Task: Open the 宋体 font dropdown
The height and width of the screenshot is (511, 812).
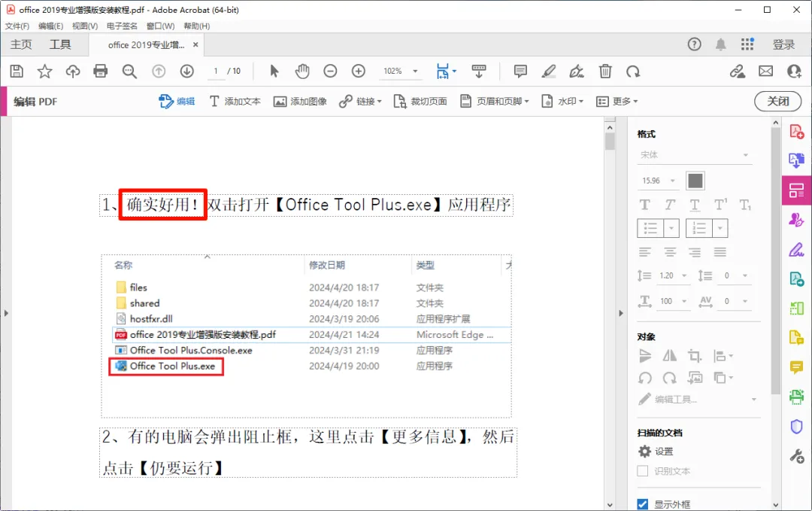Action: [x=695, y=155]
